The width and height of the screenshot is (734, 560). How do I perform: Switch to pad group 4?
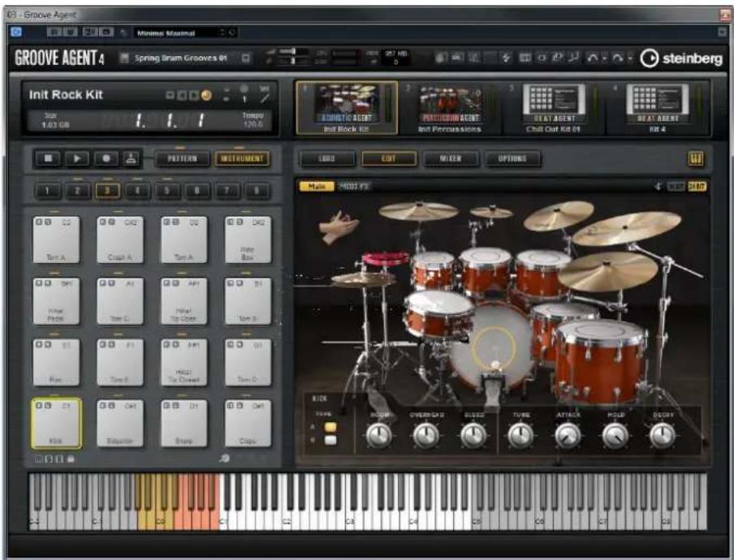click(x=137, y=191)
